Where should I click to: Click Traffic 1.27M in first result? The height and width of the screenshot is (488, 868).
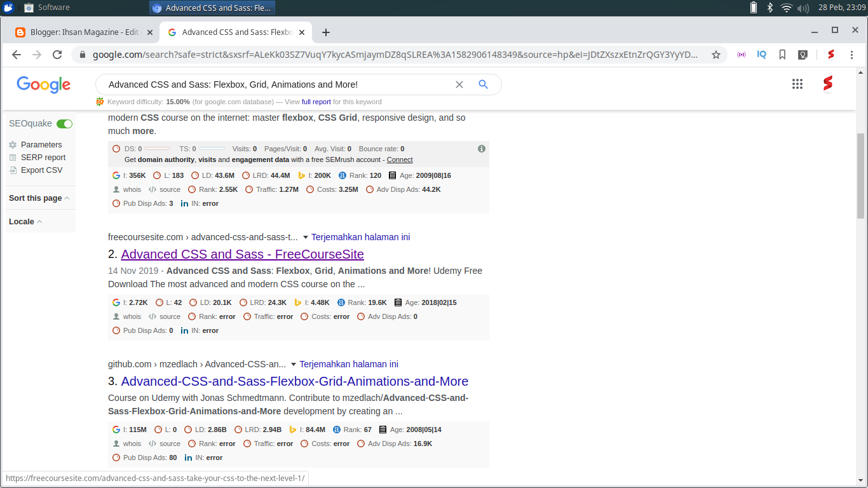coord(288,189)
